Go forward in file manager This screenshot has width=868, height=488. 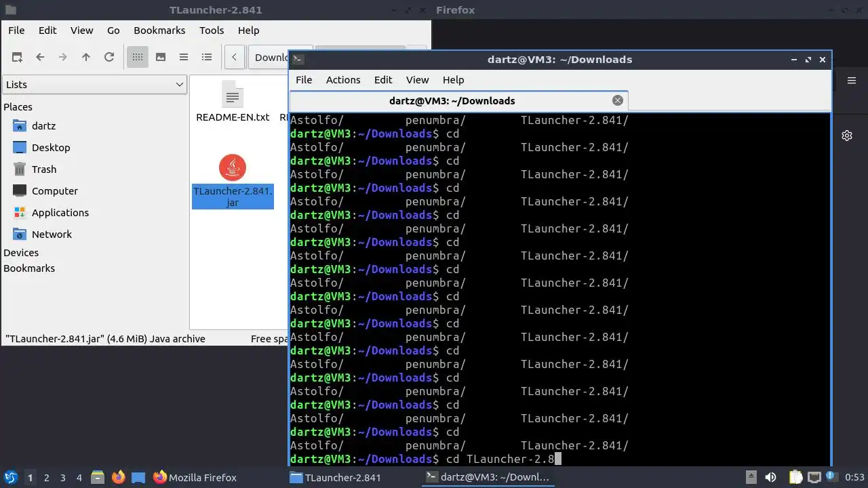(x=63, y=58)
